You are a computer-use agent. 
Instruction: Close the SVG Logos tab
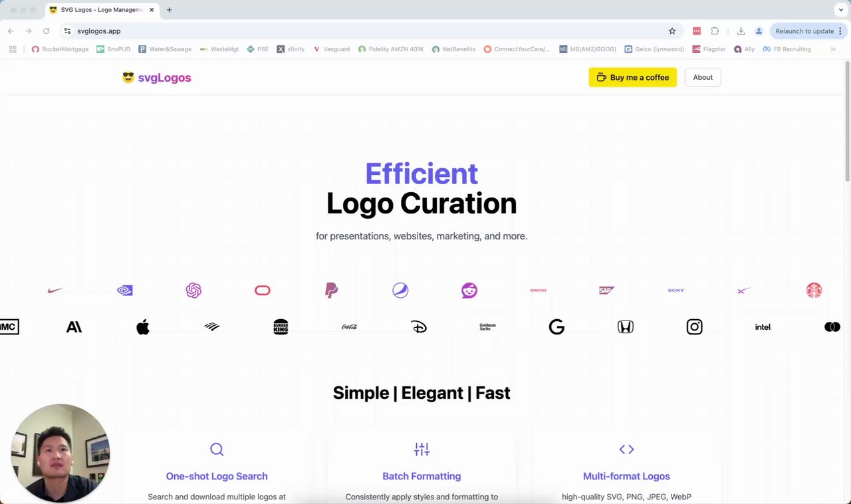pos(152,10)
